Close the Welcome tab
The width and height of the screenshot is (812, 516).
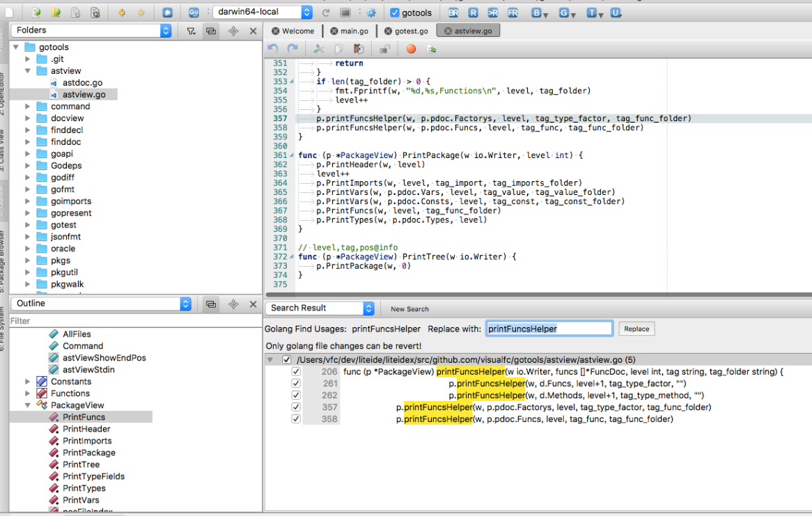click(x=276, y=31)
